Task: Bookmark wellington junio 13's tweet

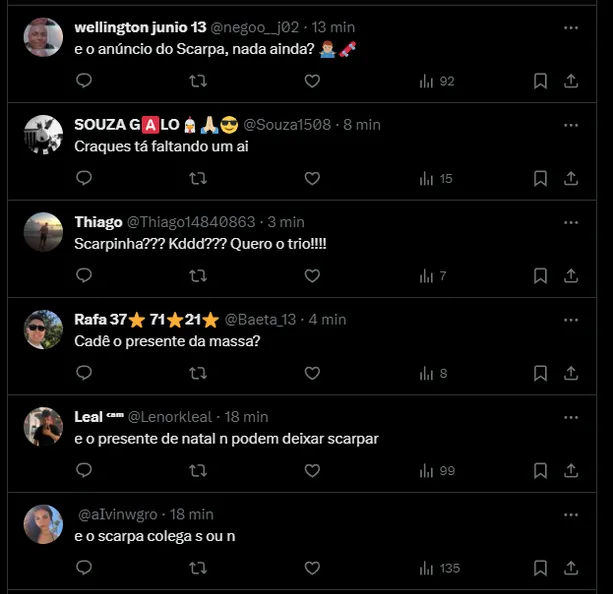Action: 540,81
